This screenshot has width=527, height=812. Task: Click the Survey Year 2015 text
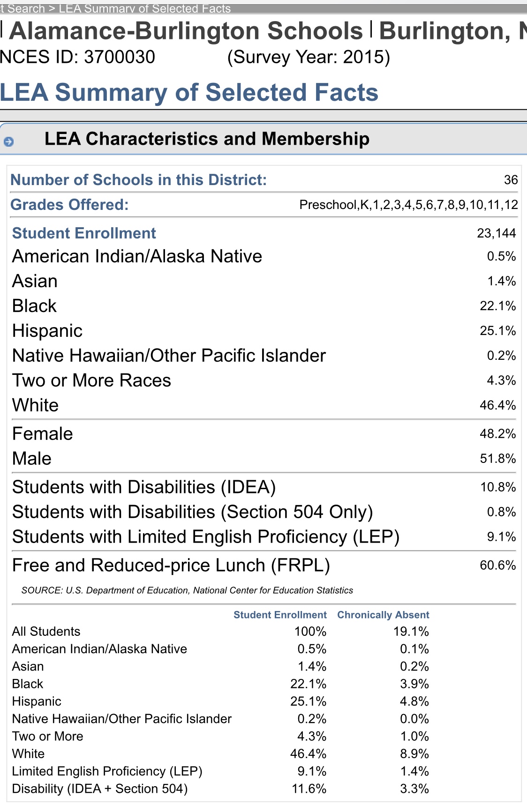pos(309,57)
